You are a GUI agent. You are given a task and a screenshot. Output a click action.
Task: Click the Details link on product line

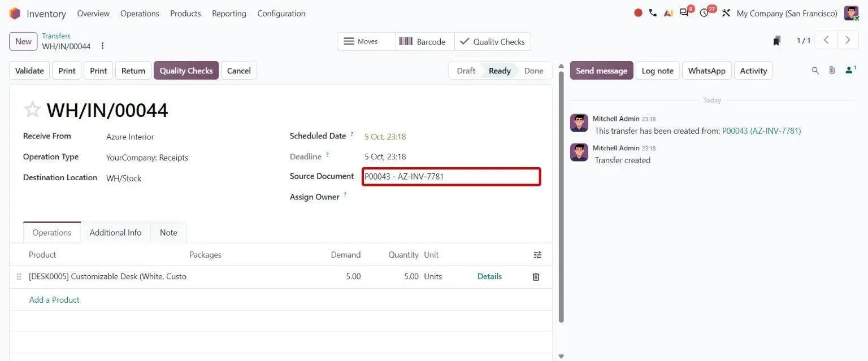[x=489, y=276]
